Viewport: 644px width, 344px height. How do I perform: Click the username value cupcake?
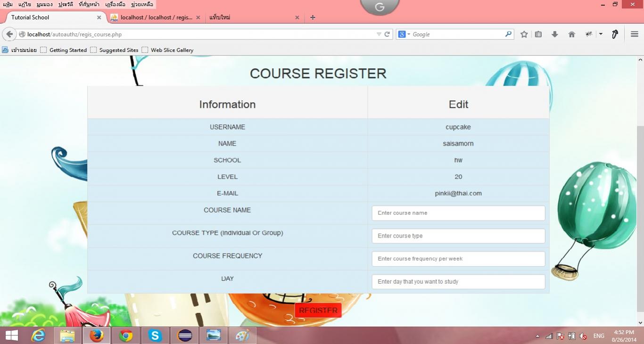pyautogui.click(x=458, y=127)
